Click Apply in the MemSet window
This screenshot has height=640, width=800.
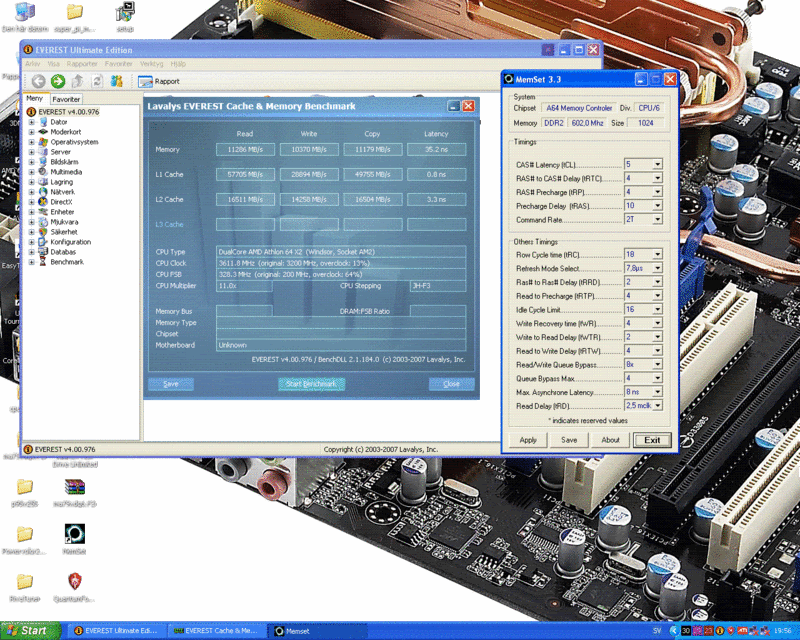coord(528,440)
